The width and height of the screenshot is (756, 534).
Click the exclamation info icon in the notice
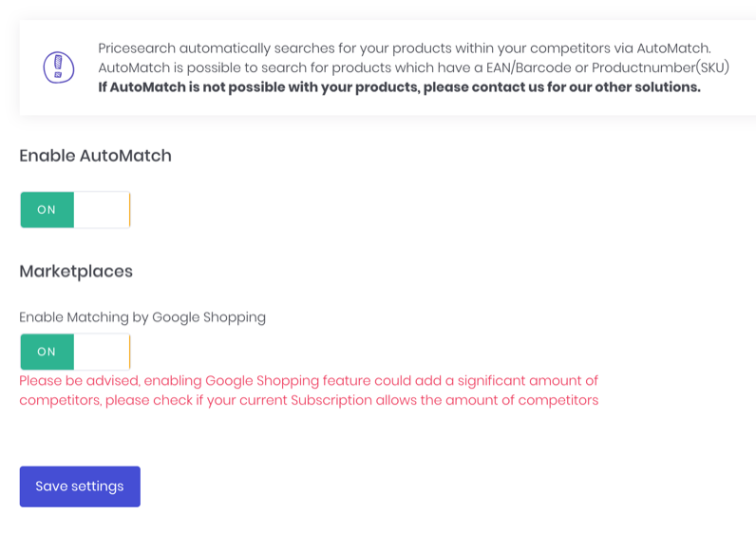click(59, 67)
